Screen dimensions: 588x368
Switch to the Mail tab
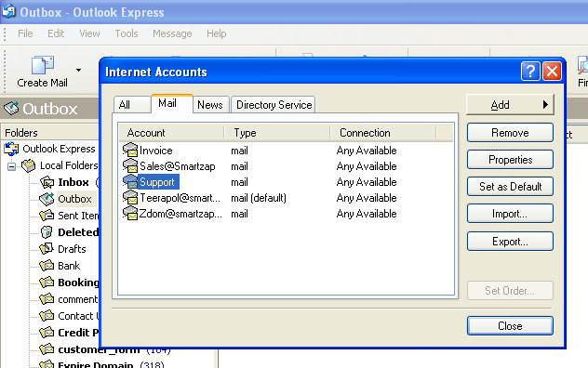pos(172,103)
